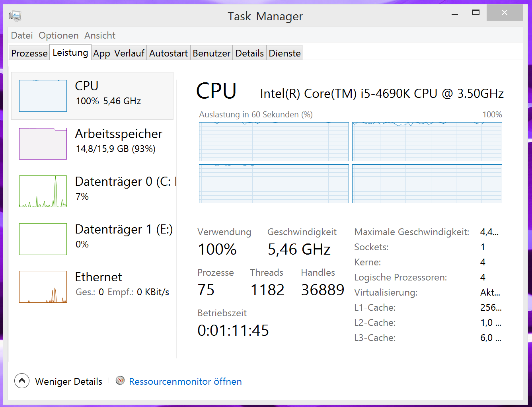The height and width of the screenshot is (407, 532).
Task: Switch to the Dienste tab
Action: (x=285, y=53)
